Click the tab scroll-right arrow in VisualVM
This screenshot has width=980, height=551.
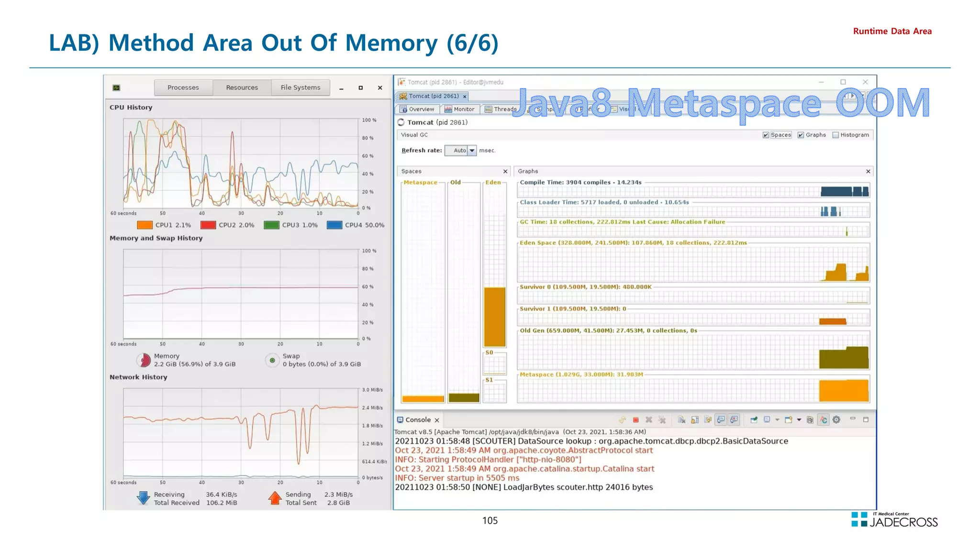[852, 96]
